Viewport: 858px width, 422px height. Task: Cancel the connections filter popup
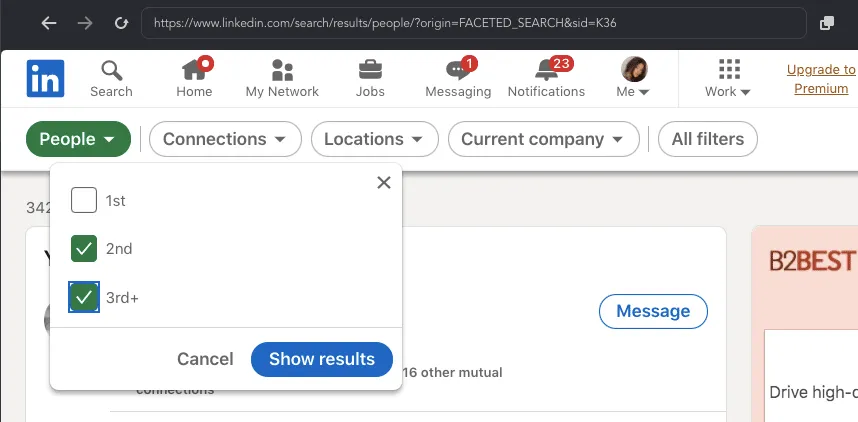click(x=205, y=359)
